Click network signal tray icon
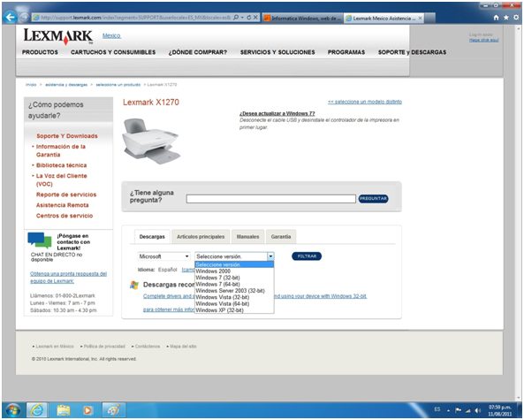This screenshot has width=524, height=420. [467, 410]
